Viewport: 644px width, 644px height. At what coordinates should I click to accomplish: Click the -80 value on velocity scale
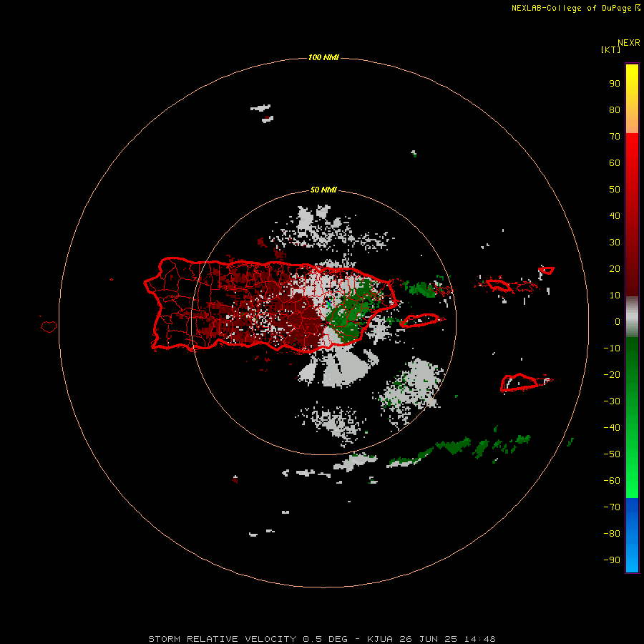612,534
